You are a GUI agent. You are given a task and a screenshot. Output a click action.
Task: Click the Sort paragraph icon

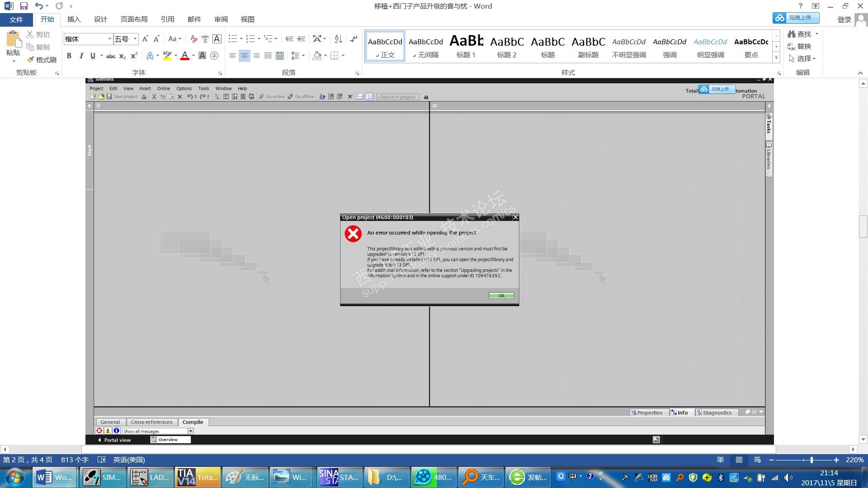click(338, 39)
